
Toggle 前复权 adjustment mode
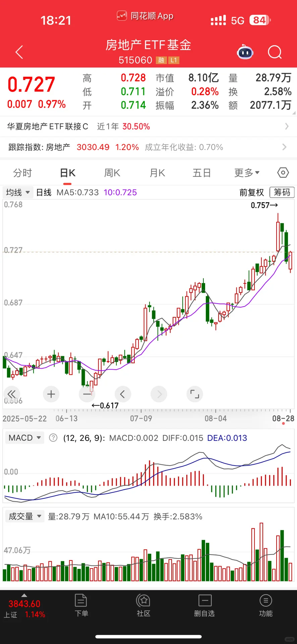(x=252, y=193)
